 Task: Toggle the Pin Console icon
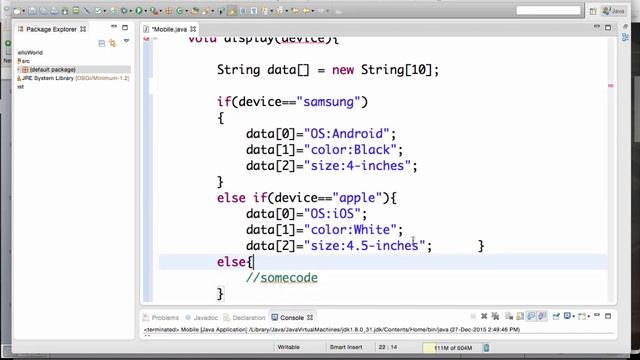tap(556, 316)
